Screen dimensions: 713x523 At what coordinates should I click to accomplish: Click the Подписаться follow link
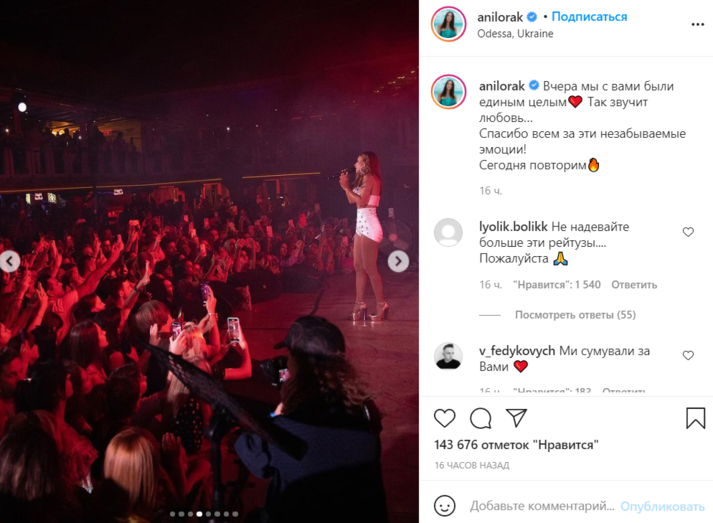pyautogui.click(x=589, y=17)
